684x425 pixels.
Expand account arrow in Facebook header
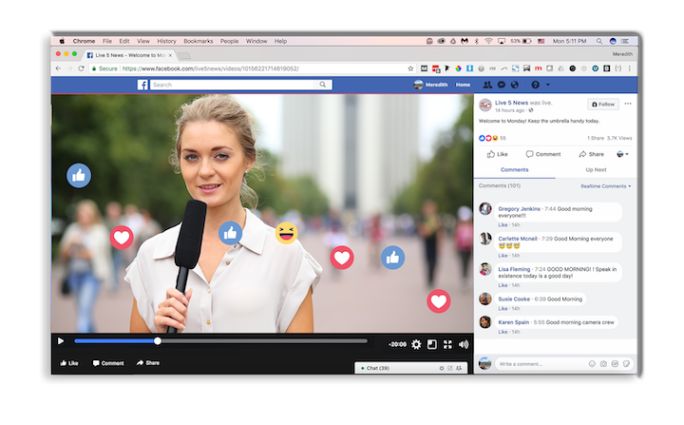[x=548, y=85]
